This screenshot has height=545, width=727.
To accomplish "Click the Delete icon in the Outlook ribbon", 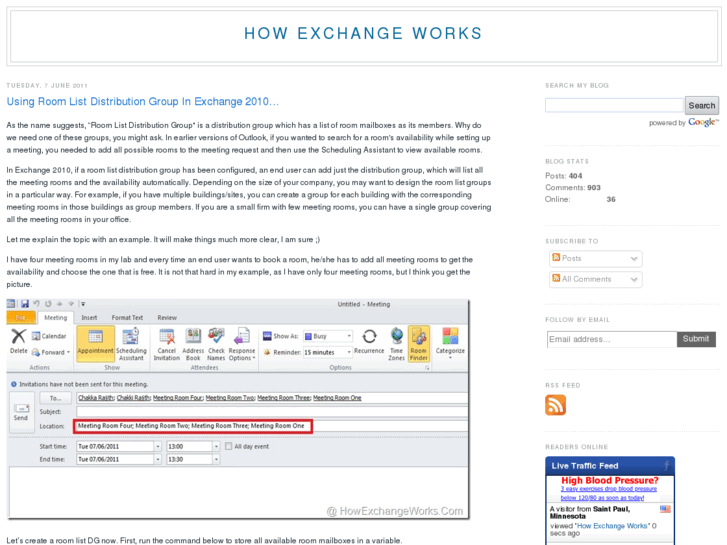I will click(x=19, y=341).
